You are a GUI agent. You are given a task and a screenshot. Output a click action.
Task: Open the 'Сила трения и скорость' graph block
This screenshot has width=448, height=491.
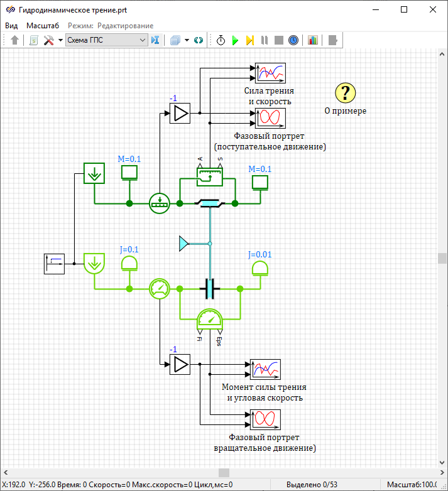click(270, 73)
